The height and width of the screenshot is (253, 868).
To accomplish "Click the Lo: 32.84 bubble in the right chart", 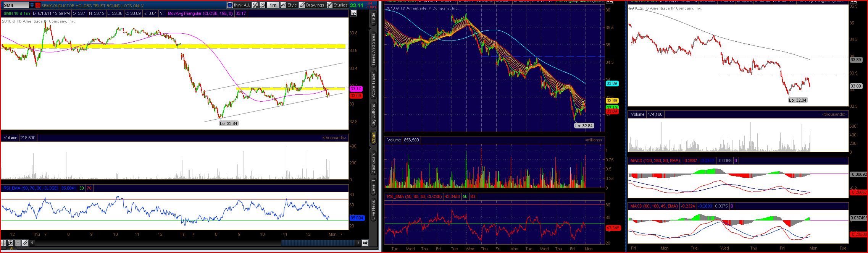I will click(799, 100).
